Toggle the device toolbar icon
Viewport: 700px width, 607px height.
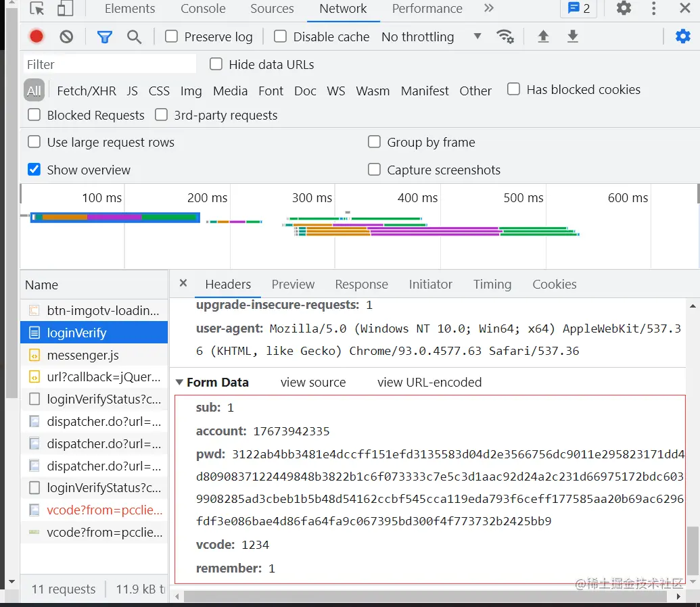[66, 9]
